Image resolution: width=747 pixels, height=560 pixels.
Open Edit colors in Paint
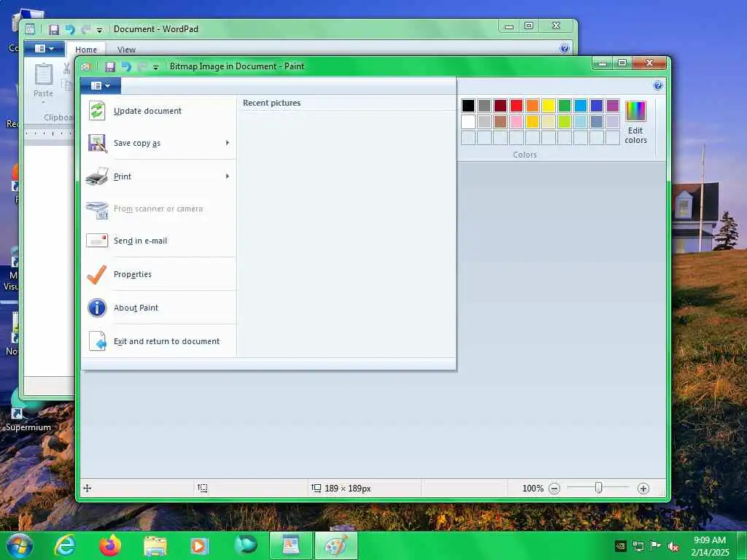[635, 122]
